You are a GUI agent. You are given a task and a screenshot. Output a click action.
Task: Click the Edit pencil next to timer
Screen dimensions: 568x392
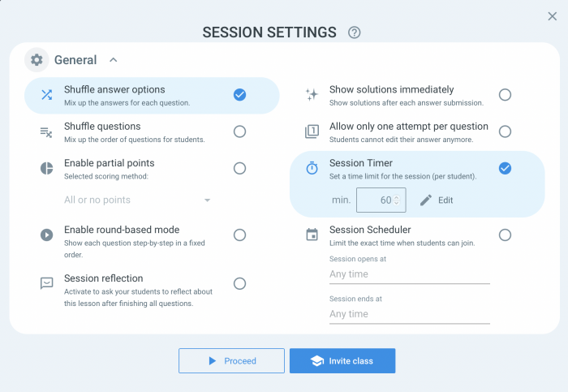437,200
